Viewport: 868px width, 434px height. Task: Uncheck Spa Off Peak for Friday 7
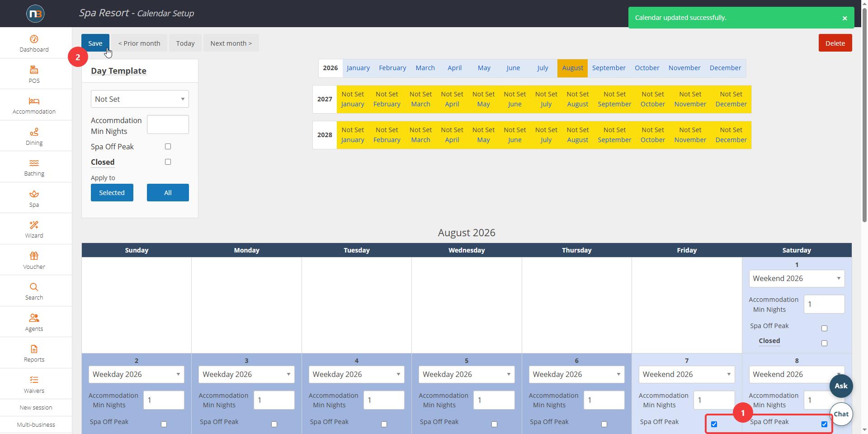coord(714,424)
